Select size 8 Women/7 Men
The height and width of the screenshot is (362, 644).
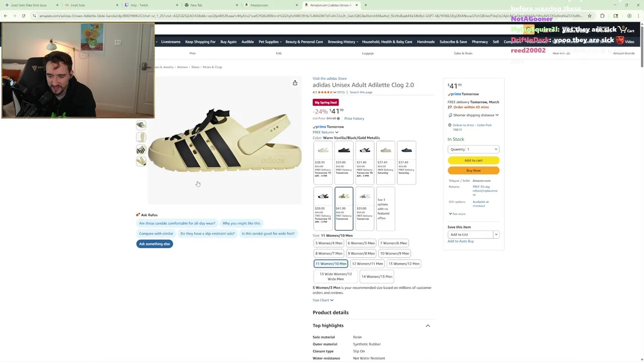[329, 253]
